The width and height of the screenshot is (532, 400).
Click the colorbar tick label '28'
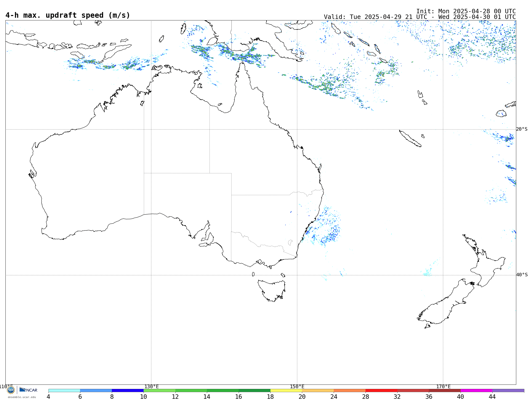pyautogui.click(x=366, y=397)
